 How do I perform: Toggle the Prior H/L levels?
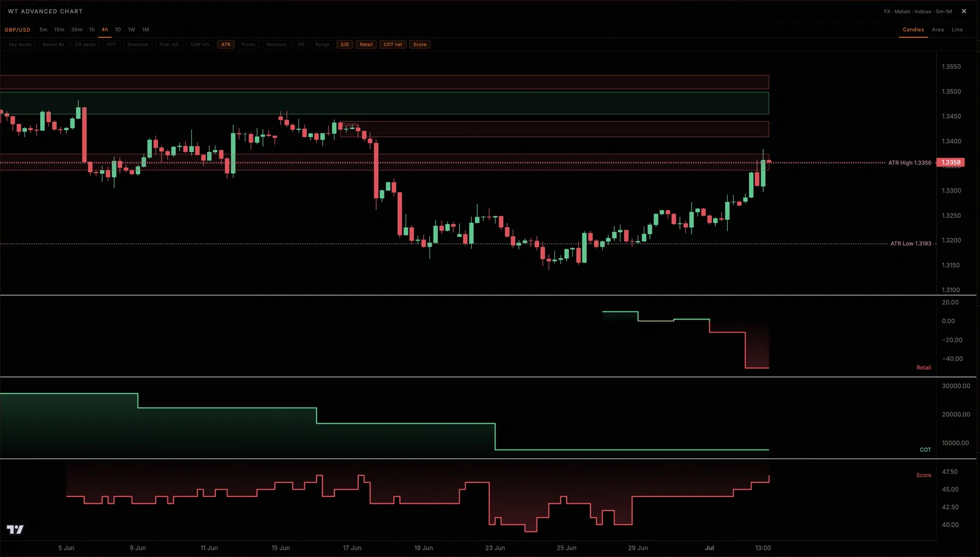coord(169,45)
